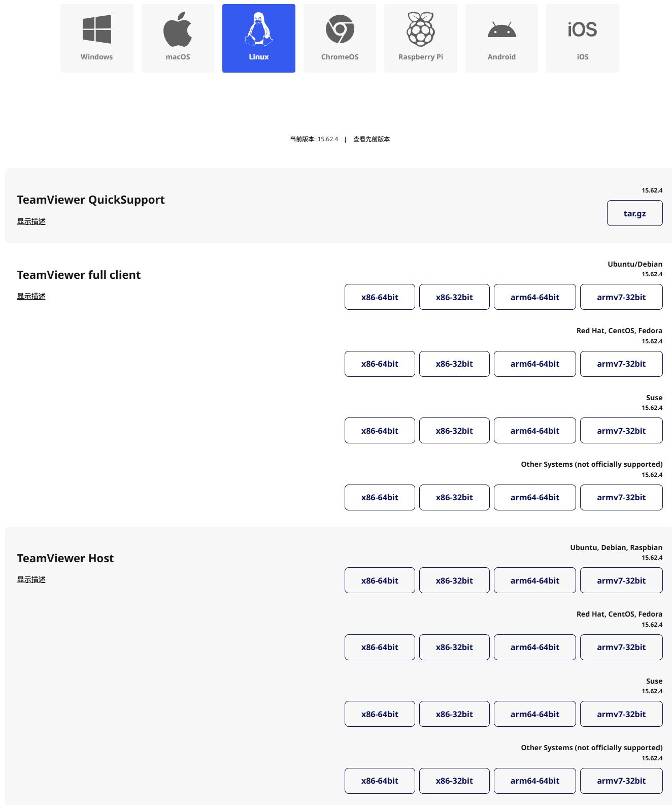Select the iOS platform icon
This screenshot has width=672, height=805.
(x=583, y=29)
